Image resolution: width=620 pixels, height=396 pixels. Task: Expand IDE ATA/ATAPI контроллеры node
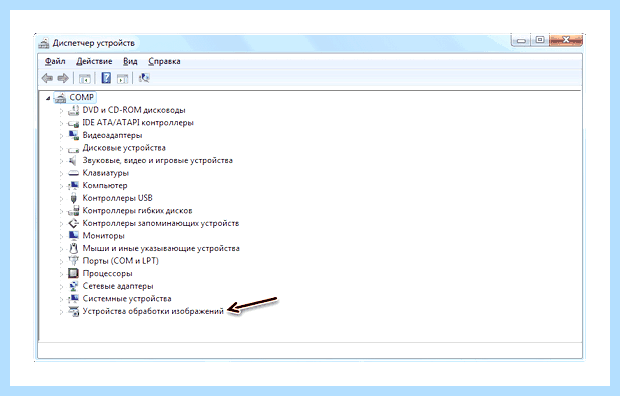point(61,123)
